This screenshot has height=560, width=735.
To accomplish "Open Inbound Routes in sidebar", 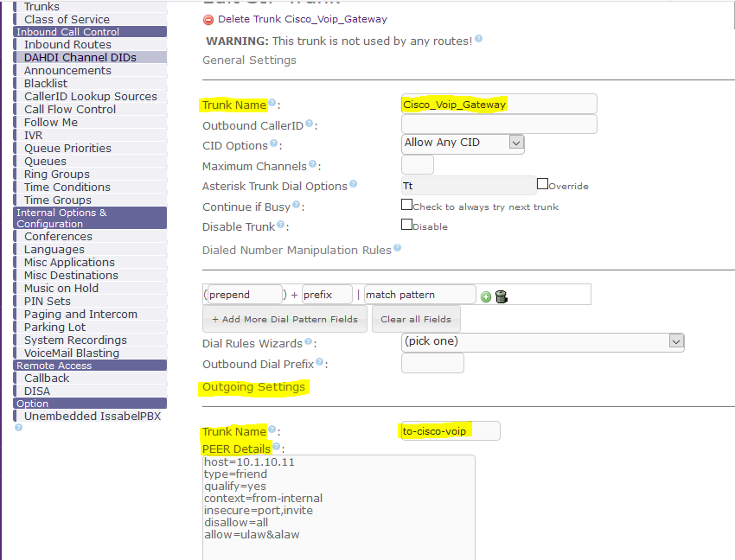I will click(67, 44).
